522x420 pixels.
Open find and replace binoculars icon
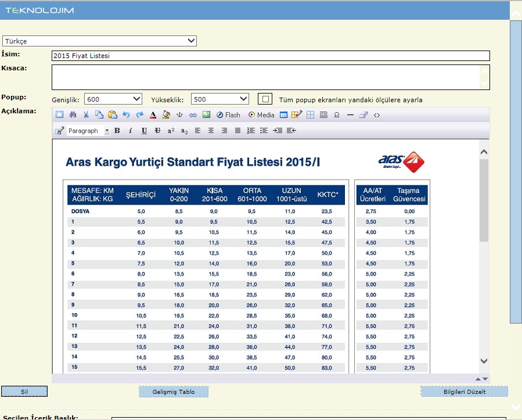click(x=73, y=115)
